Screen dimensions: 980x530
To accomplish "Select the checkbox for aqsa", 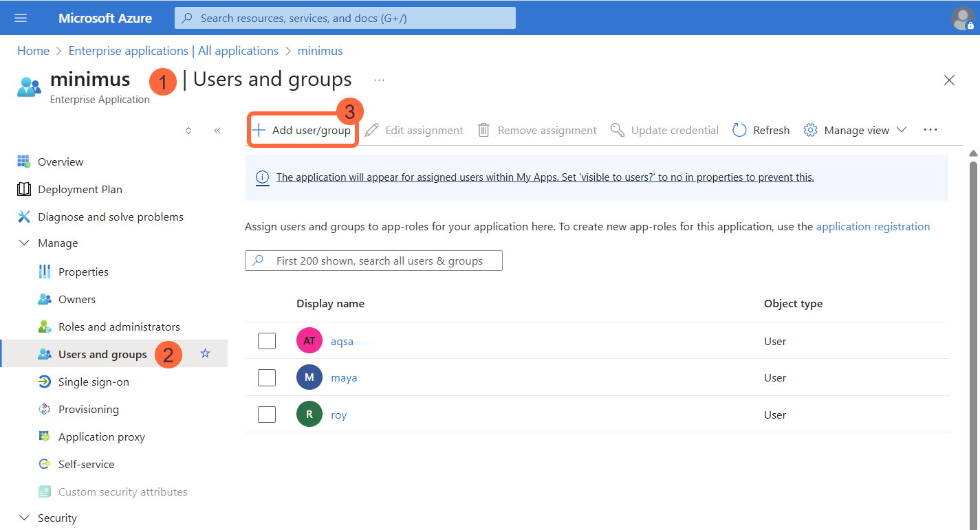I will (267, 341).
